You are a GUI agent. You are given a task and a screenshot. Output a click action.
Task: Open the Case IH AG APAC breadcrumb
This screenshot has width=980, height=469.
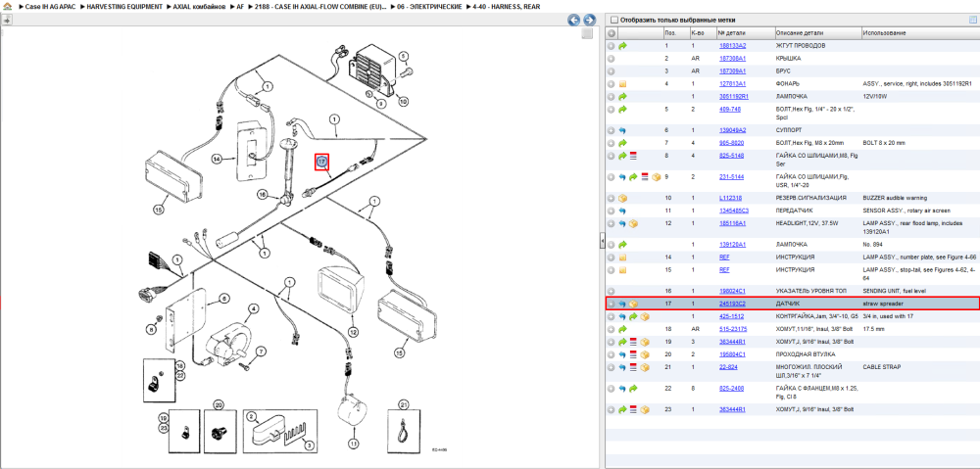[x=49, y=6]
